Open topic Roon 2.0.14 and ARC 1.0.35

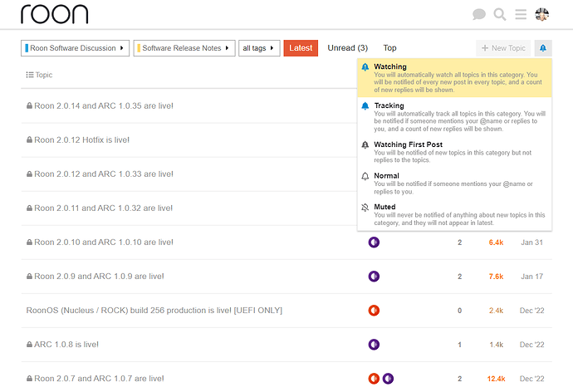click(x=103, y=106)
